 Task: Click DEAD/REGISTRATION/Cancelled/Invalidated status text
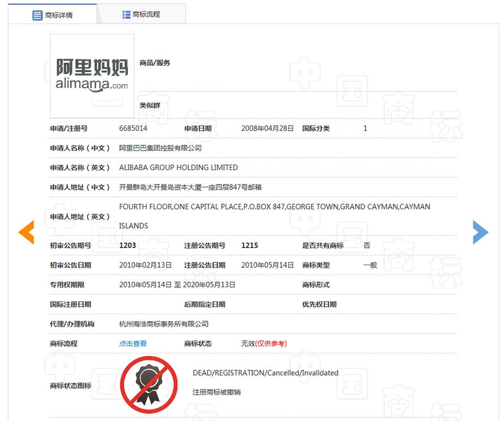click(265, 373)
